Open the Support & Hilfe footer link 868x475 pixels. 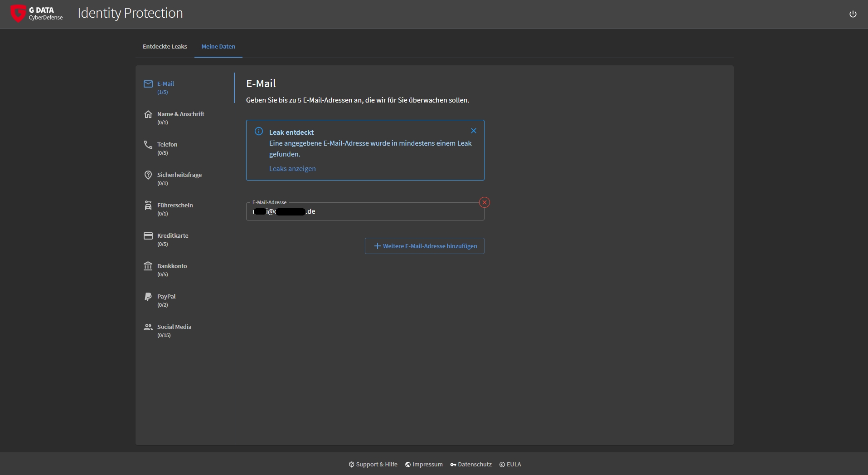point(373,465)
